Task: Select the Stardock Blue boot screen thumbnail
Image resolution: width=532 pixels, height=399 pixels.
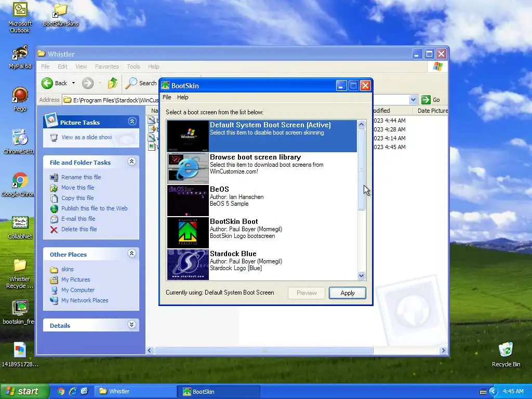Action: [x=188, y=264]
